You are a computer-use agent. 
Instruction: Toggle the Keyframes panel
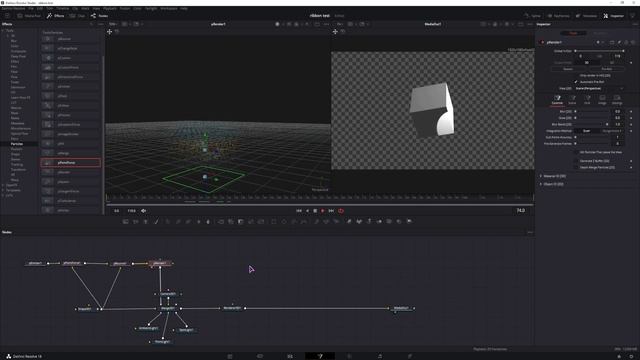(x=558, y=16)
